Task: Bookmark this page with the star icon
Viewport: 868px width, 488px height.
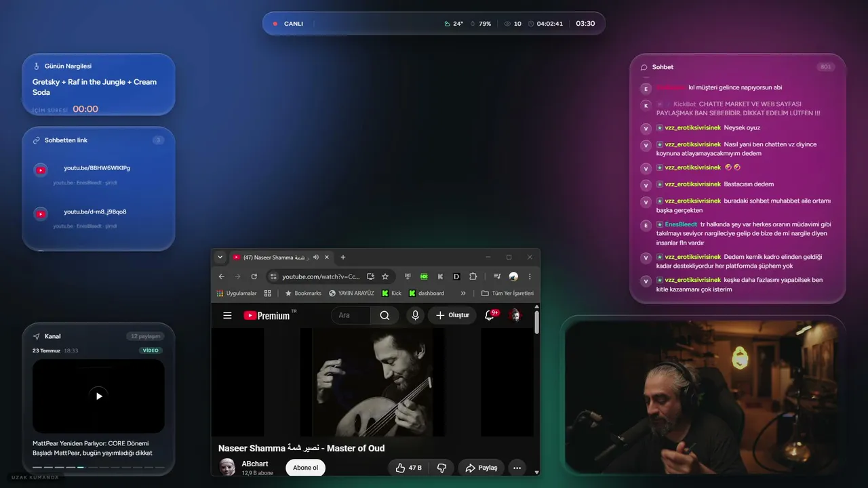Action: [x=385, y=277]
